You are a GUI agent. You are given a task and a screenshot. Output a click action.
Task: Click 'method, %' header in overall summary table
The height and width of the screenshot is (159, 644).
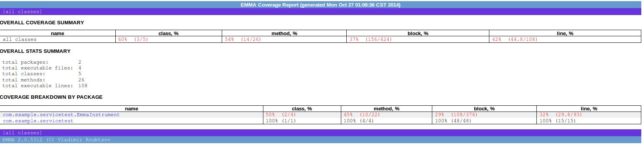pyautogui.click(x=284, y=34)
